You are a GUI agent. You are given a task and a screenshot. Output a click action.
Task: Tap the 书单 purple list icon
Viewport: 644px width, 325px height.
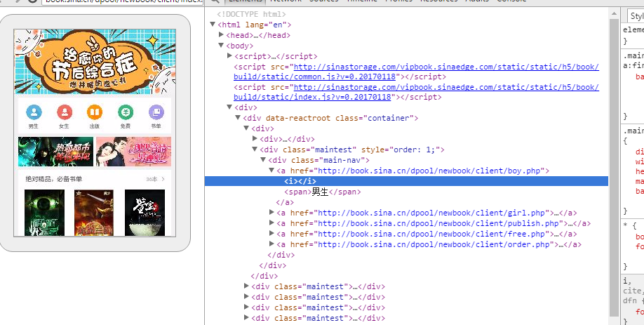point(156,112)
